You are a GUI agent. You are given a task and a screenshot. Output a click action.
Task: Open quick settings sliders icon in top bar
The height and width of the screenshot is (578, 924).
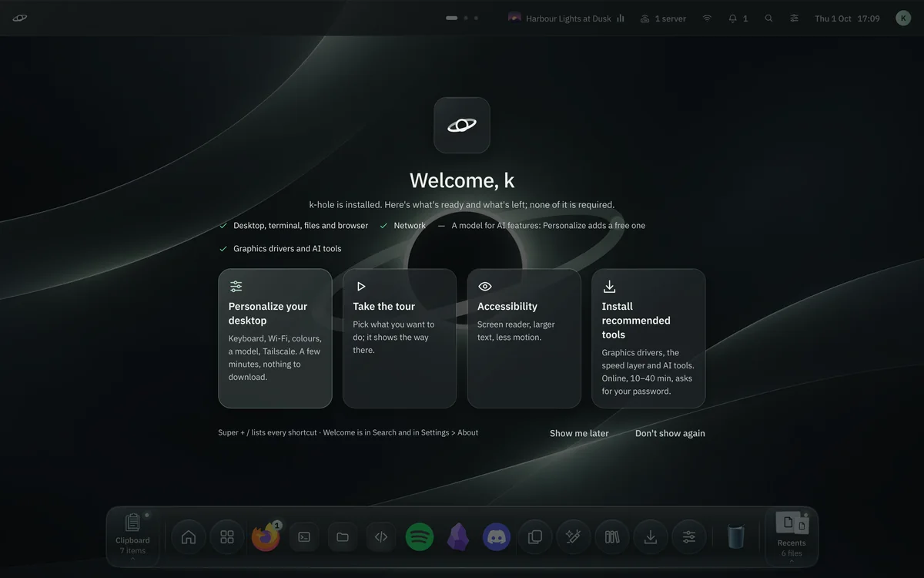794,18
